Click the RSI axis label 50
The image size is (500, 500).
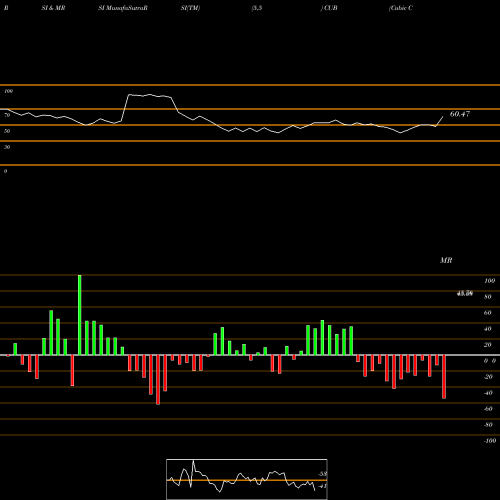point(7,131)
